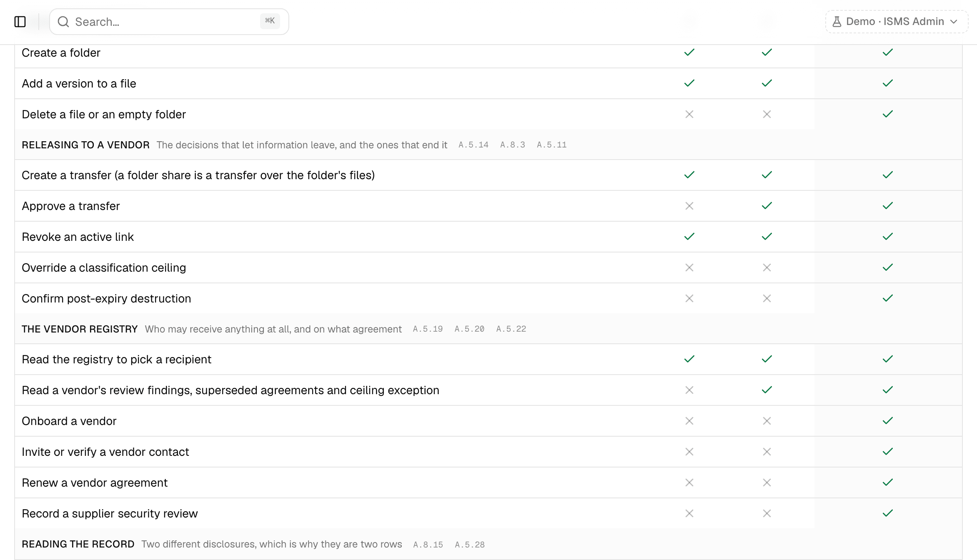Click the Onboard a vendor label
The width and height of the screenshot is (977, 560).
coord(69,421)
